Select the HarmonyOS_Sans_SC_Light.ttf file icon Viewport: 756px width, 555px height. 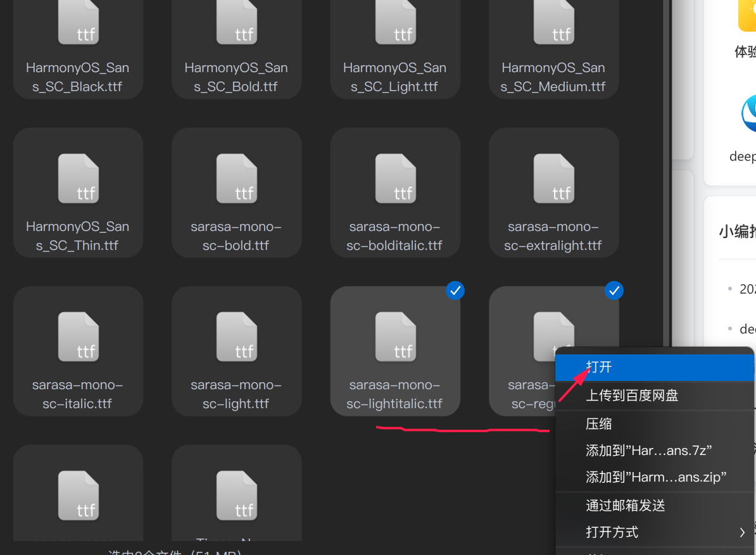point(395,22)
